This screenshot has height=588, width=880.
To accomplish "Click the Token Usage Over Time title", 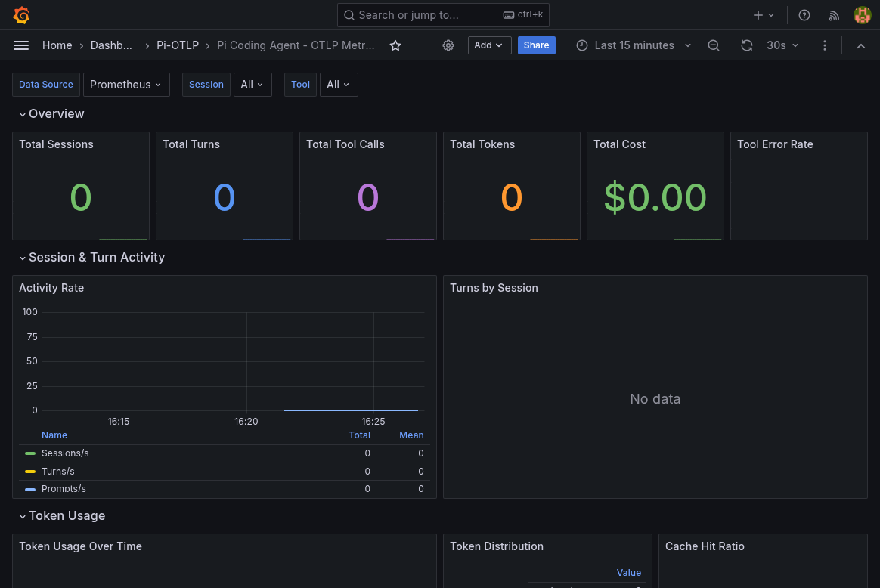I will click(80, 546).
